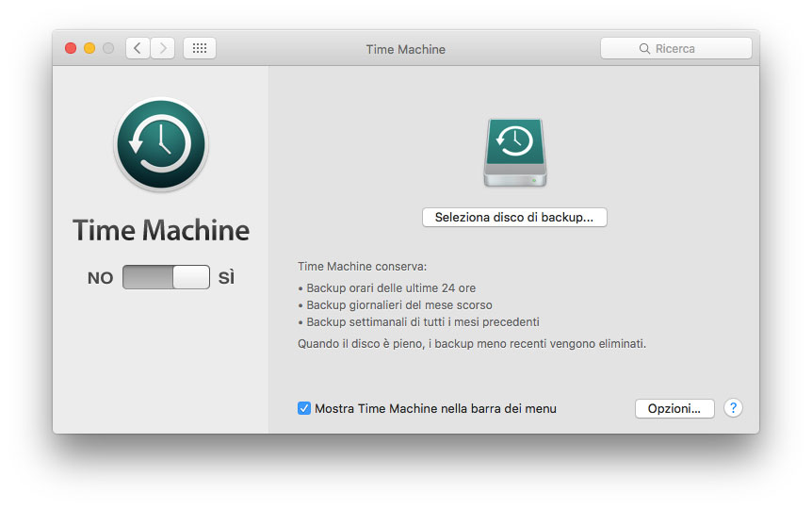Focus the Ricerca search field

(675, 48)
